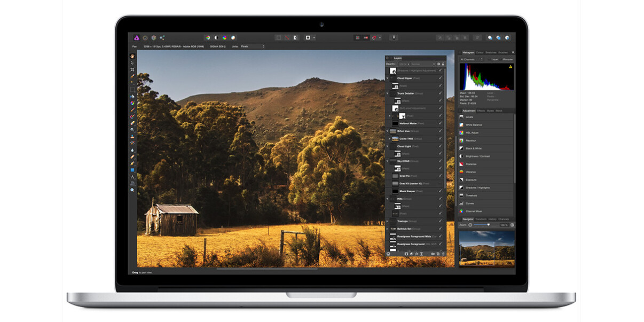Screen dimensions: 644x322
Task: Click the yellow warning triangle on the histogram
Action: click(511, 67)
